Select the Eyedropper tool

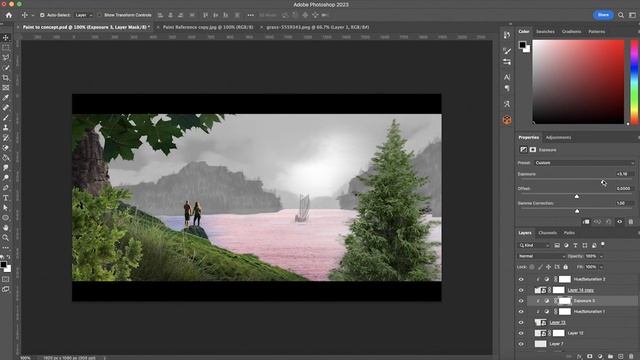click(6, 98)
